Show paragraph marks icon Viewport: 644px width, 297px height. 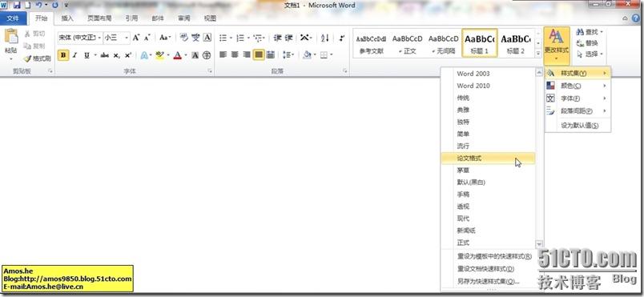(x=342, y=38)
